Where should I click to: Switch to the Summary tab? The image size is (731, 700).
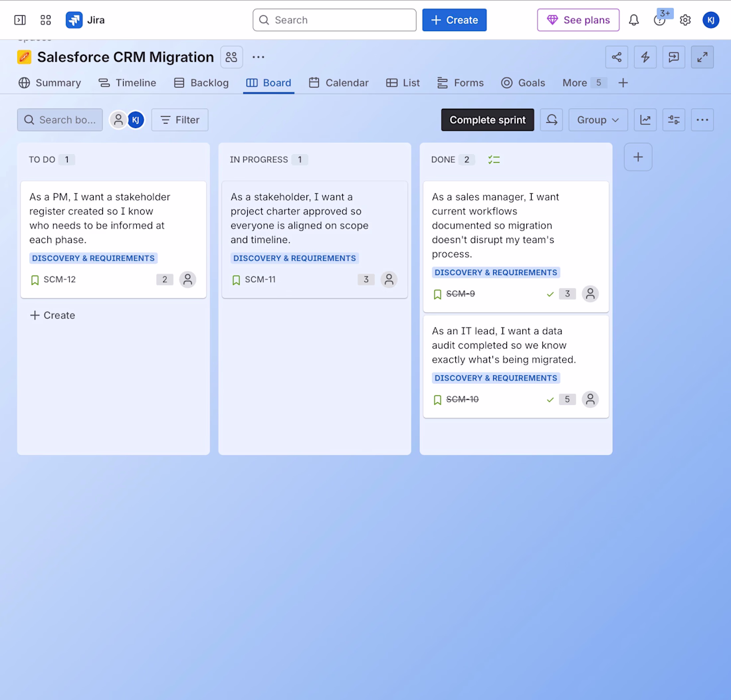[x=50, y=83]
